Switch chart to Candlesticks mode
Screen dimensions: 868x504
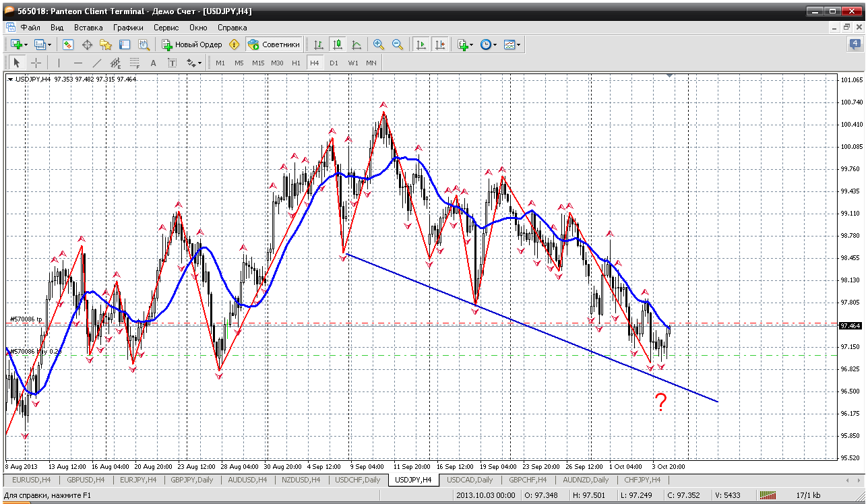pos(338,44)
